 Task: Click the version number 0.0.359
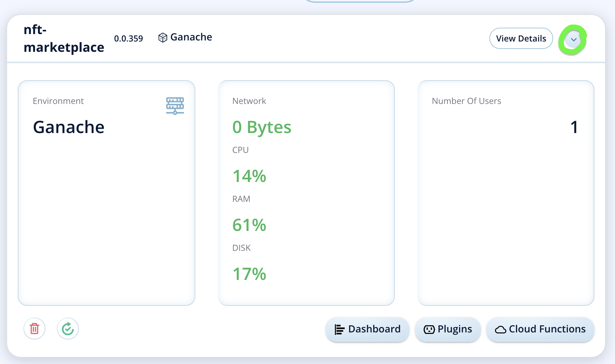[129, 39]
